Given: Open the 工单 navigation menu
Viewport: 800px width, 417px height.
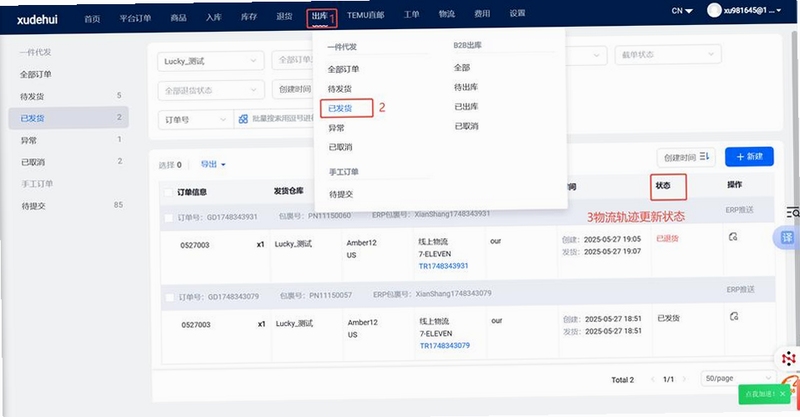Looking at the screenshot, I should [x=412, y=14].
